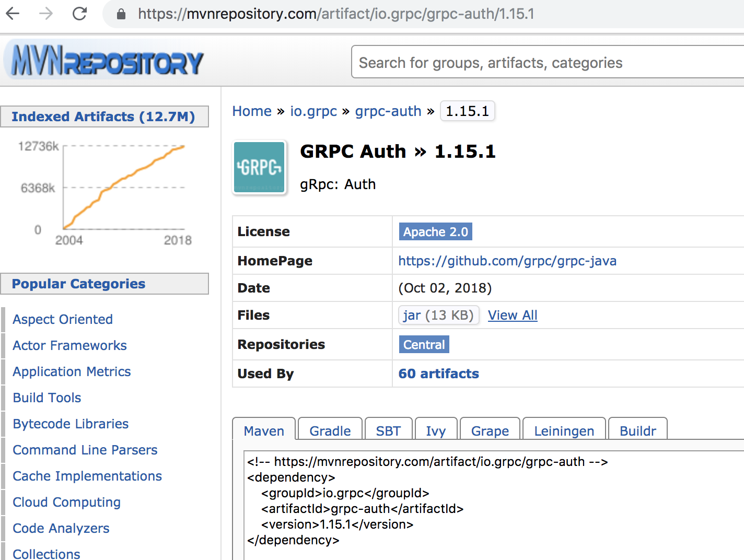Click the Apache 2.0 license badge
Image resolution: width=744 pixels, height=560 pixels.
pyautogui.click(x=435, y=231)
